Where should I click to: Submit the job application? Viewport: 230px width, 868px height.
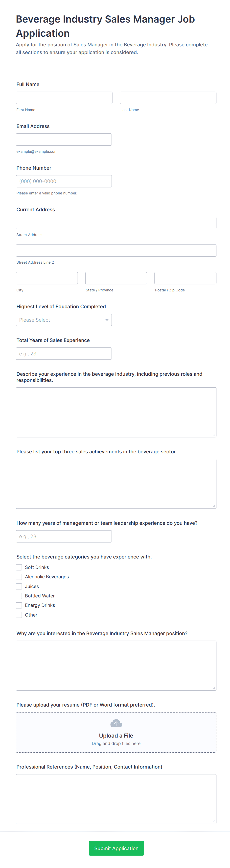(116, 848)
